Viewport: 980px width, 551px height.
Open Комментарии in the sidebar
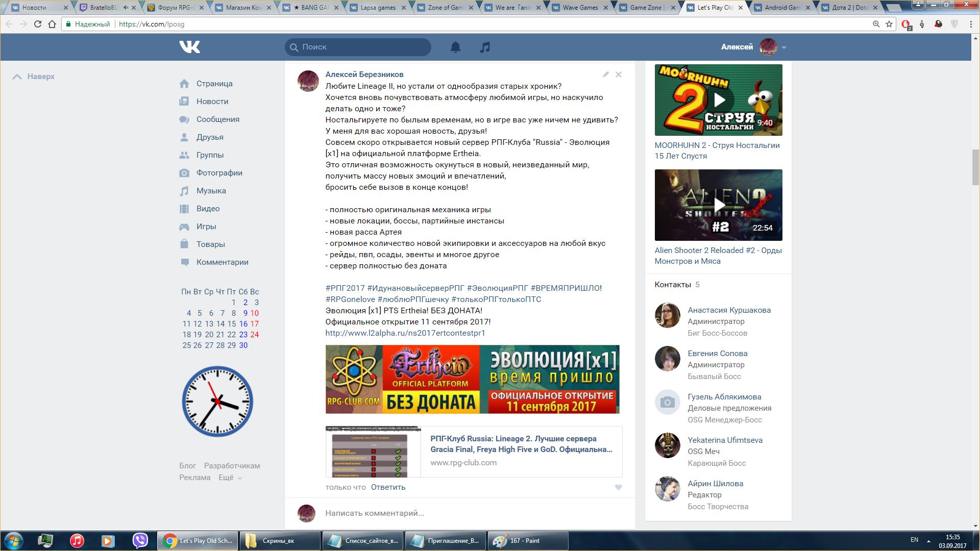coord(223,262)
